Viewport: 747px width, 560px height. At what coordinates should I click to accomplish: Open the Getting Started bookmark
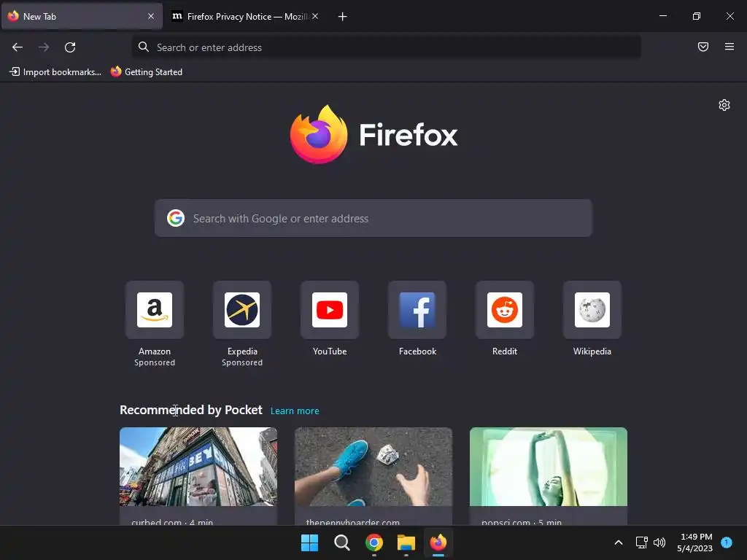pos(147,72)
